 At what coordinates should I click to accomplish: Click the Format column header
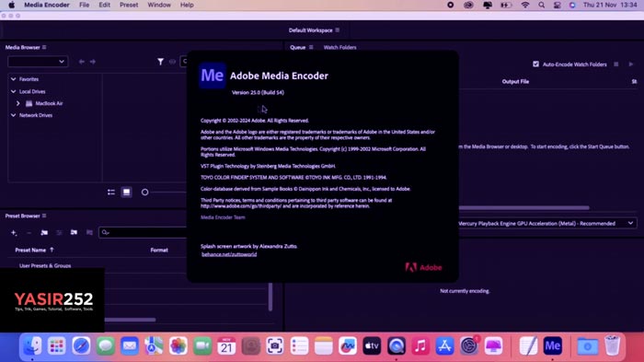pyautogui.click(x=159, y=250)
